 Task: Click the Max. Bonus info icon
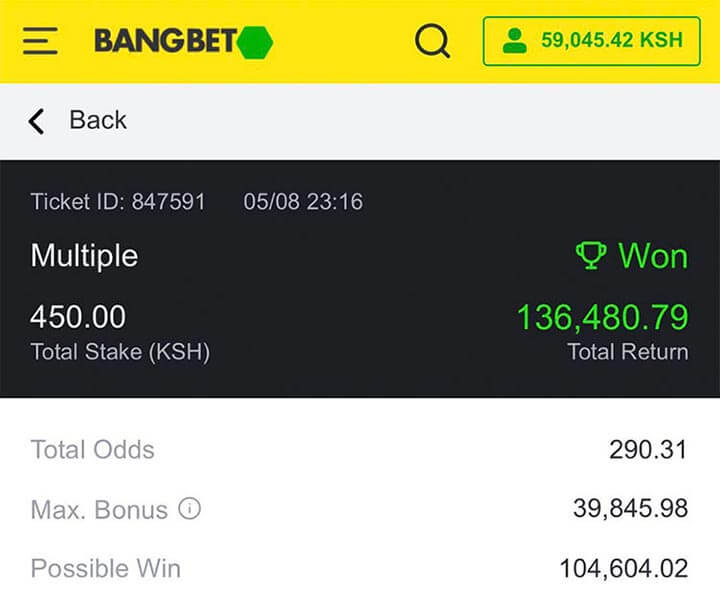pos(189,509)
